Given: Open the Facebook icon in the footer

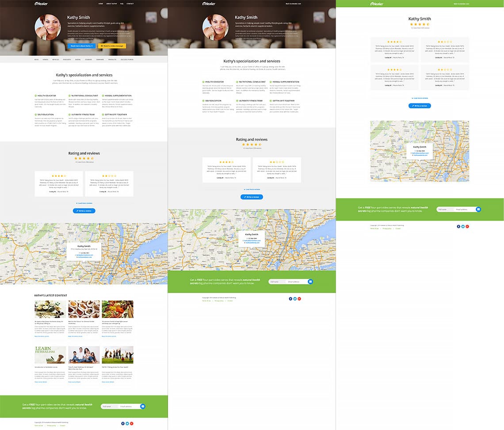Looking at the screenshot, I should 123,423.
